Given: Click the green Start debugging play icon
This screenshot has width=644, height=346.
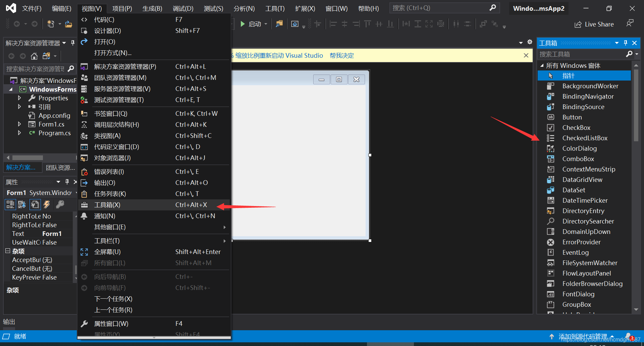Looking at the screenshot, I should coord(243,24).
